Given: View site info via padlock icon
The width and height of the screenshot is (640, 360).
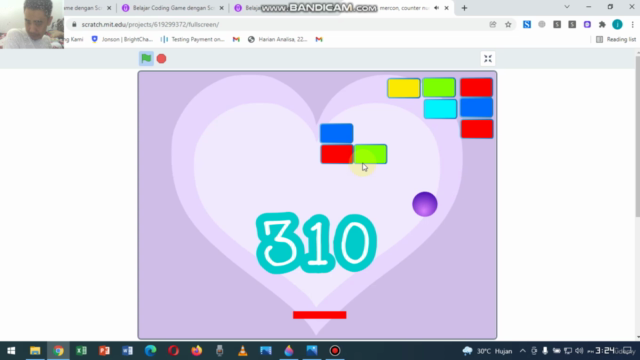Looking at the screenshot, I should pos(74,24).
